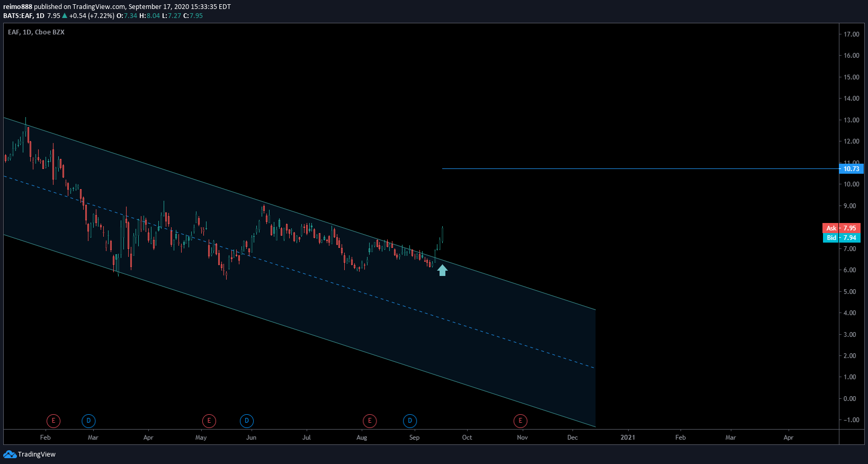The image size is (868, 464).
Task: Click the 2021 time axis label
Action: [628, 438]
